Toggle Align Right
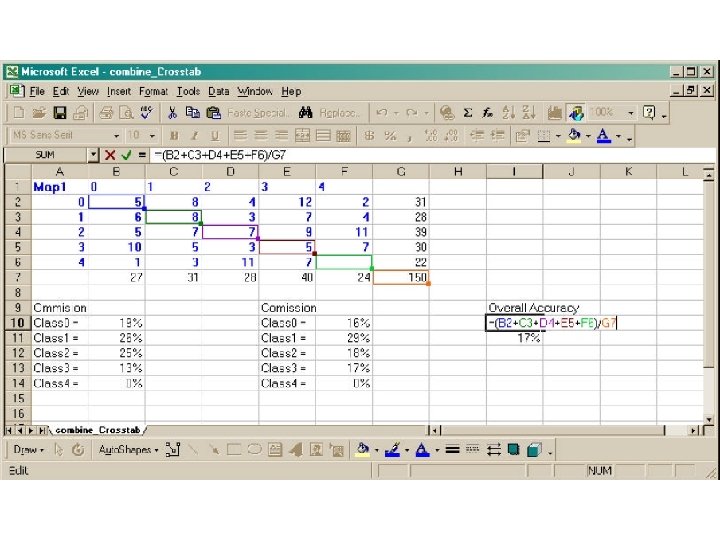Screen dimensions: 720x540 point(281,135)
